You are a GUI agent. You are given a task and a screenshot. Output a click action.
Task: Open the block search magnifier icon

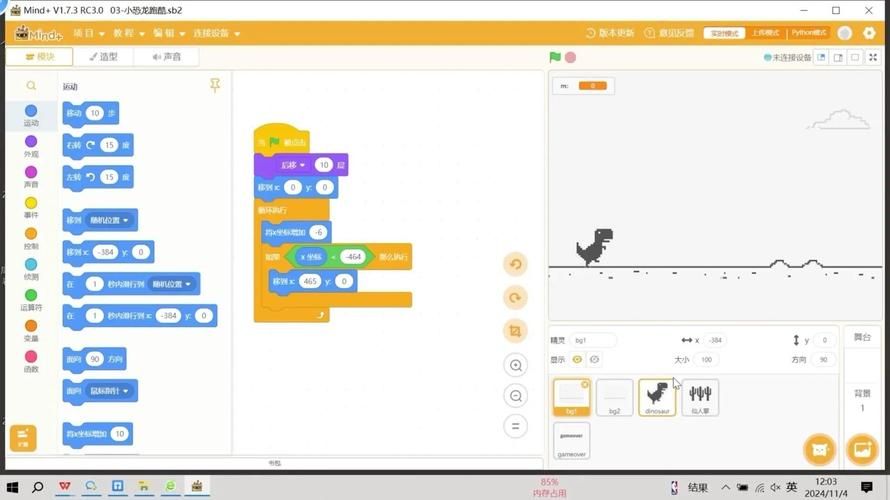click(31, 86)
